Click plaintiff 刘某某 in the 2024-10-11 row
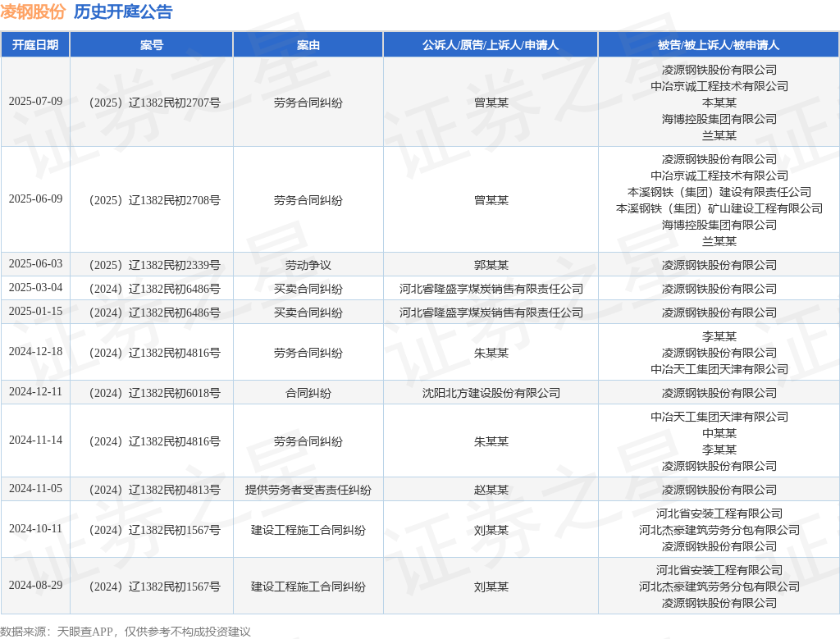The width and height of the screenshot is (840, 639). tap(491, 530)
